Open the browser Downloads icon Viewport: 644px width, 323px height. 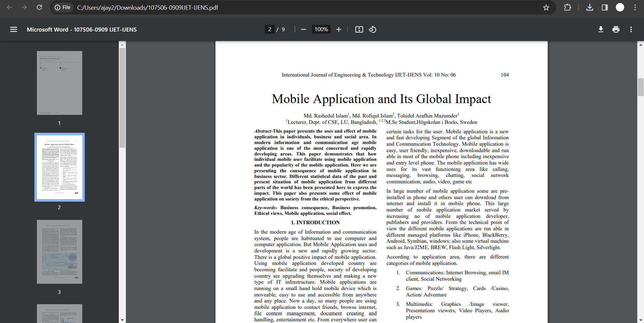click(x=590, y=7)
